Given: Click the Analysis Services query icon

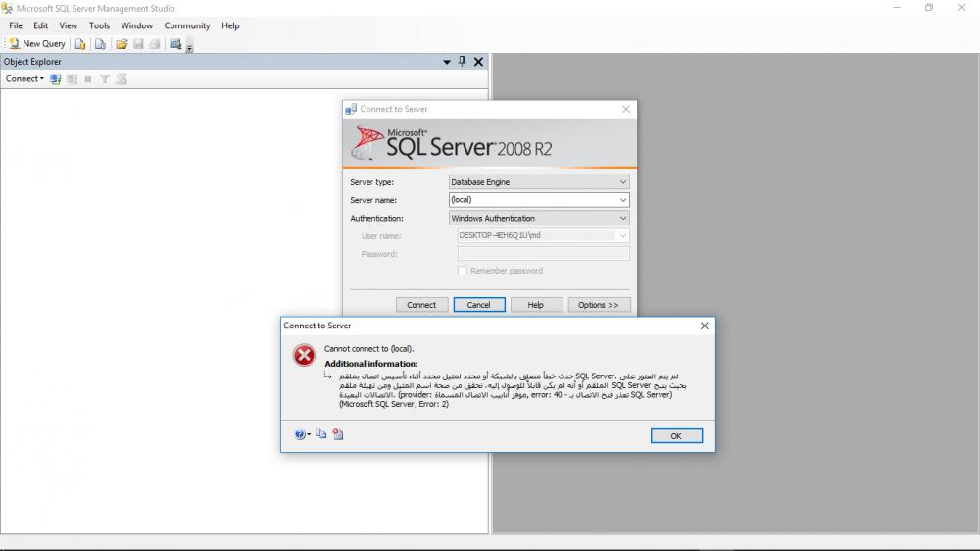Looking at the screenshot, I should 100,44.
